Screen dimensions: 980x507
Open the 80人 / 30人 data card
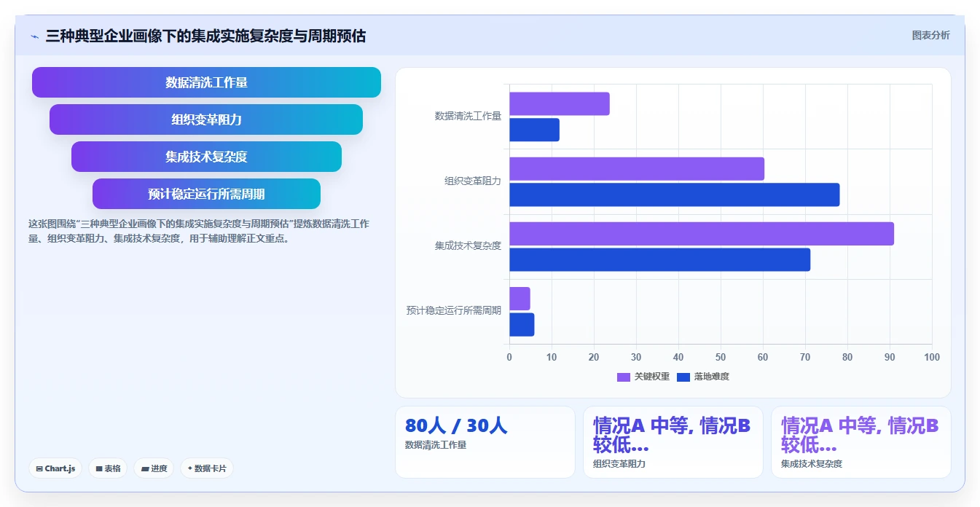pyautogui.click(x=485, y=442)
